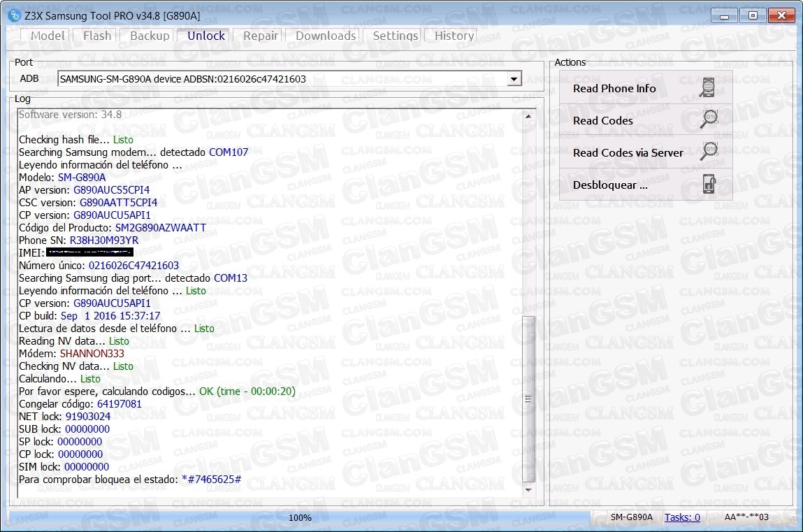
Task: Click the Z3X app icon in title bar
Action: [x=15, y=15]
